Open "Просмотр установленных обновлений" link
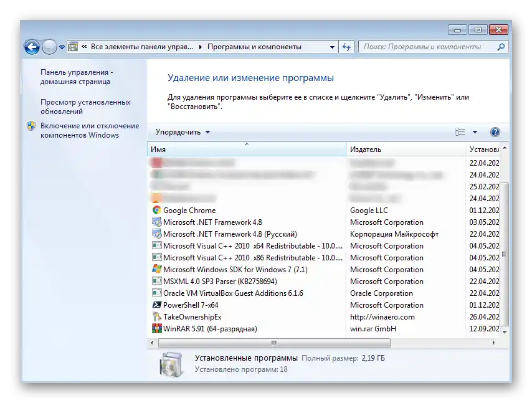The image size is (532, 403). click(85, 107)
